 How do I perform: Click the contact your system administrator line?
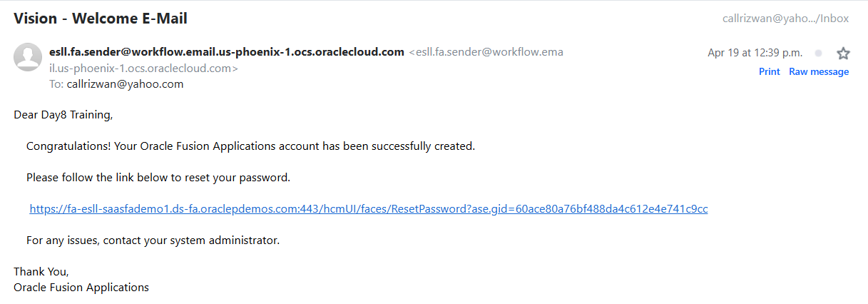point(153,240)
